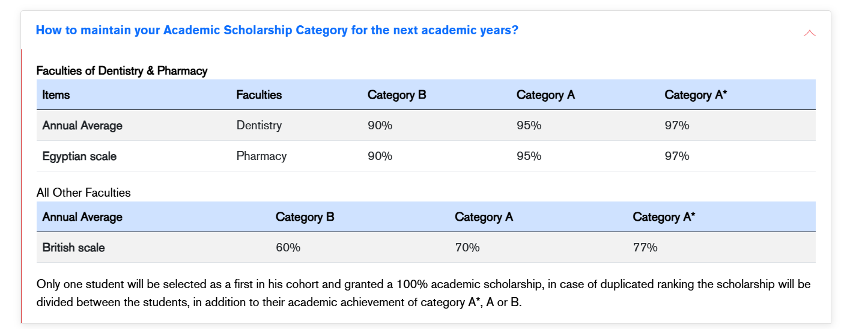The image size is (868, 329).
Task: Click the paragraph about the 100% academic scholarship
Action: click(x=423, y=293)
